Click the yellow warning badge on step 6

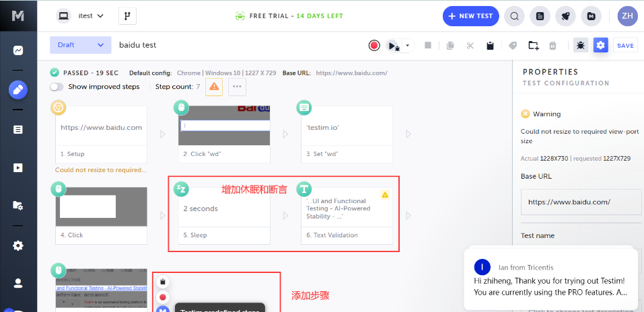[385, 194]
